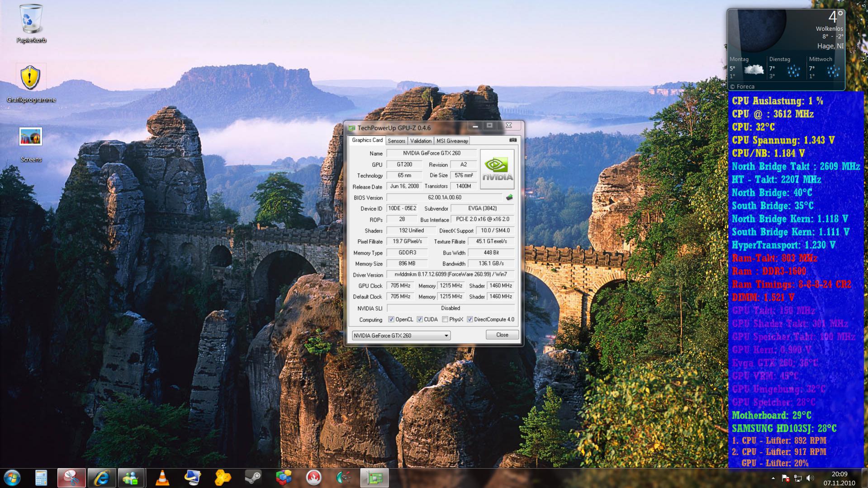Click the Ram Timings line in gadget
The width and height of the screenshot is (868, 488).
point(792,284)
